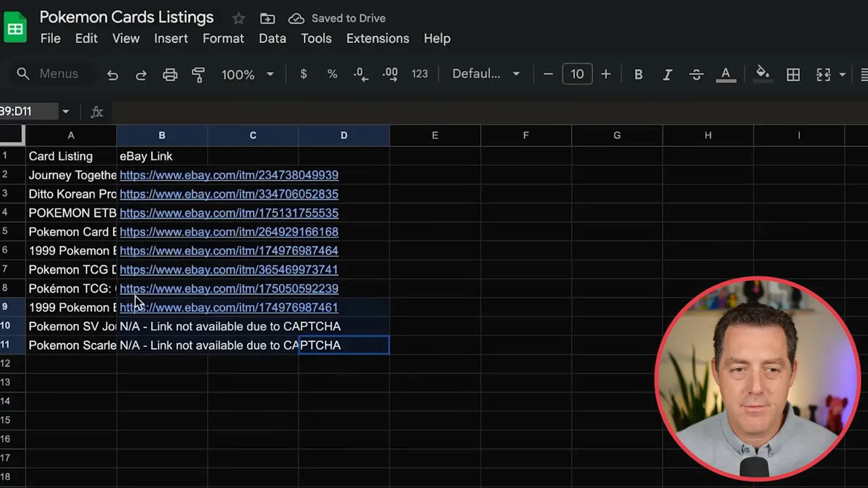868x488 pixels.
Task: Click the font size 10 field
Action: (577, 74)
